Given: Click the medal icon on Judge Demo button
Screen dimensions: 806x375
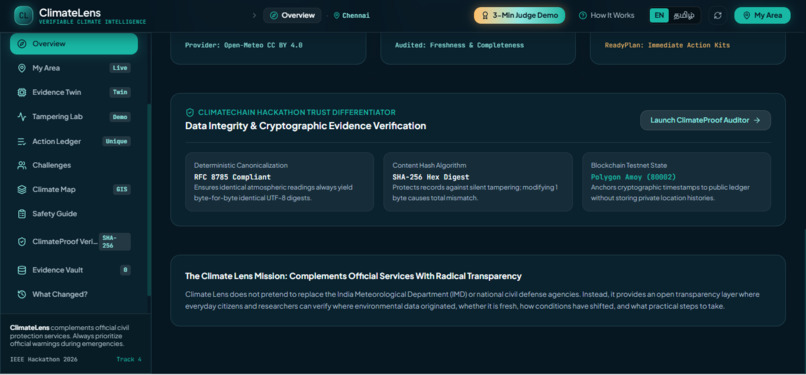Looking at the screenshot, I should pyautogui.click(x=485, y=15).
